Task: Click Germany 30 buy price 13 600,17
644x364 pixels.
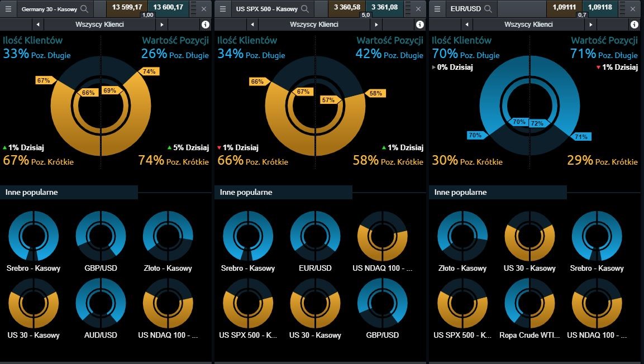Action: [x=168, y=7]
